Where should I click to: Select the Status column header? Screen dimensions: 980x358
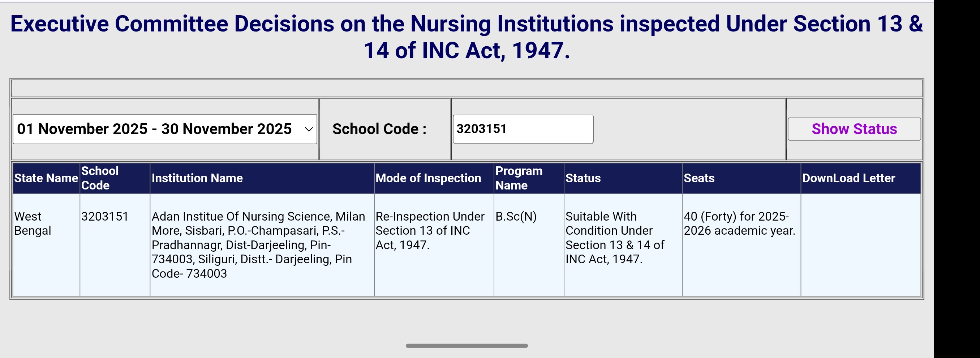[x=583, y=178]
